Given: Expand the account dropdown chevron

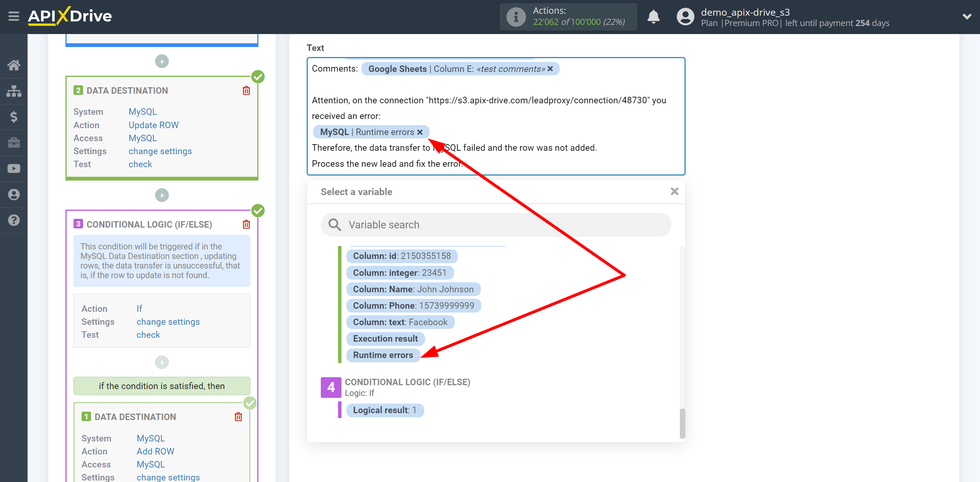Looking at the screenshot, I should point(967,16).
